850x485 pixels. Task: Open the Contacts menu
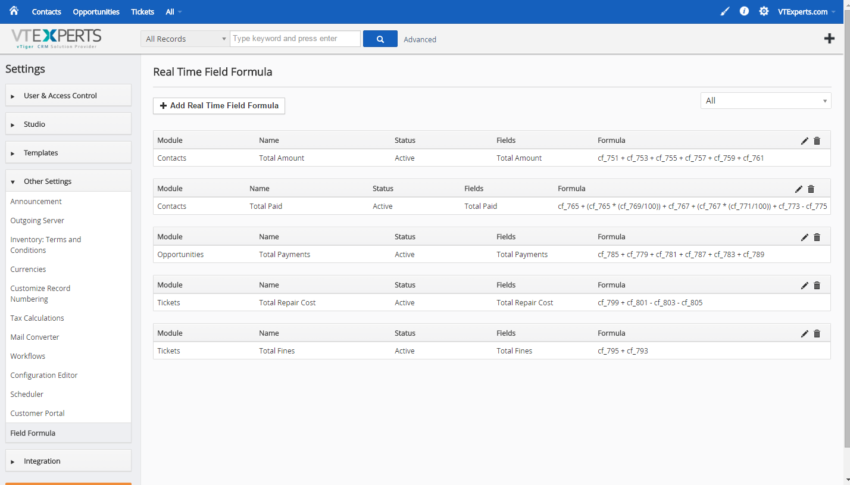pyautogui.click(x=46, y=12)
